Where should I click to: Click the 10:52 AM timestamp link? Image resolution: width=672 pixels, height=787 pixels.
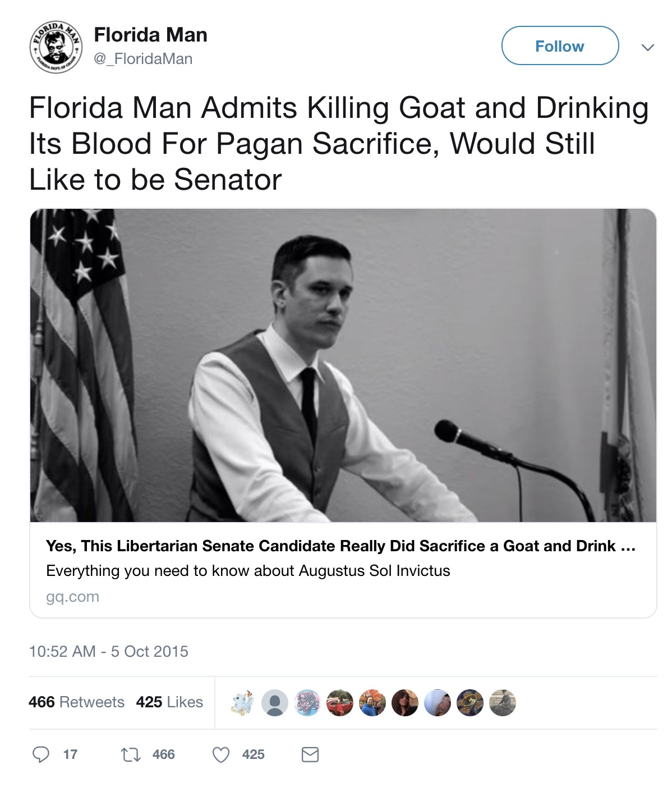pyautogui.click(x=110, y=652)
